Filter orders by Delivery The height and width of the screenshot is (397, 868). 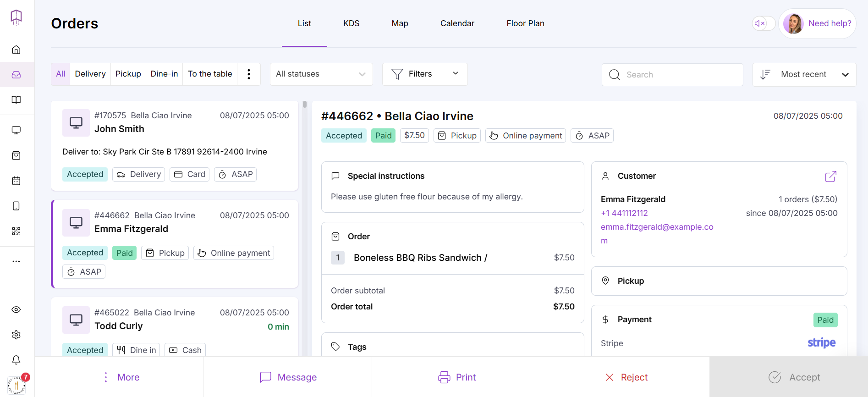(x=90, y=74)
